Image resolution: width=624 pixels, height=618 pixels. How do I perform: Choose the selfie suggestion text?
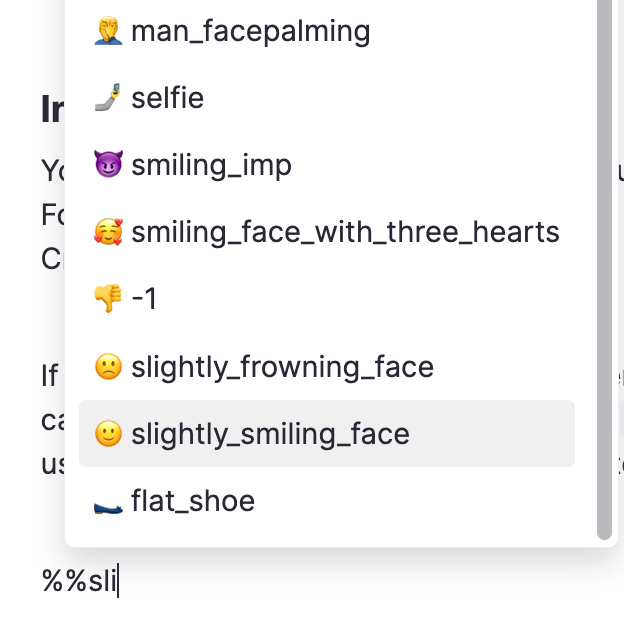click(x=167, y=98)
